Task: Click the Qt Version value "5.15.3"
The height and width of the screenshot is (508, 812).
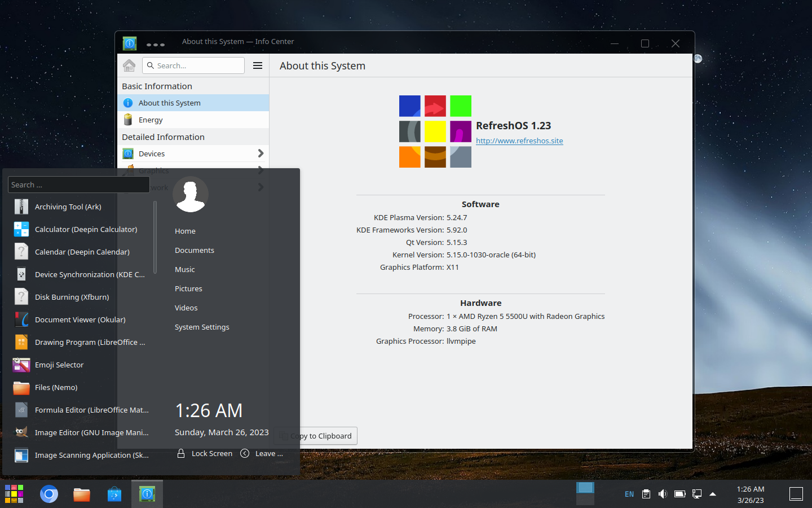Action: tap(457, 242)
